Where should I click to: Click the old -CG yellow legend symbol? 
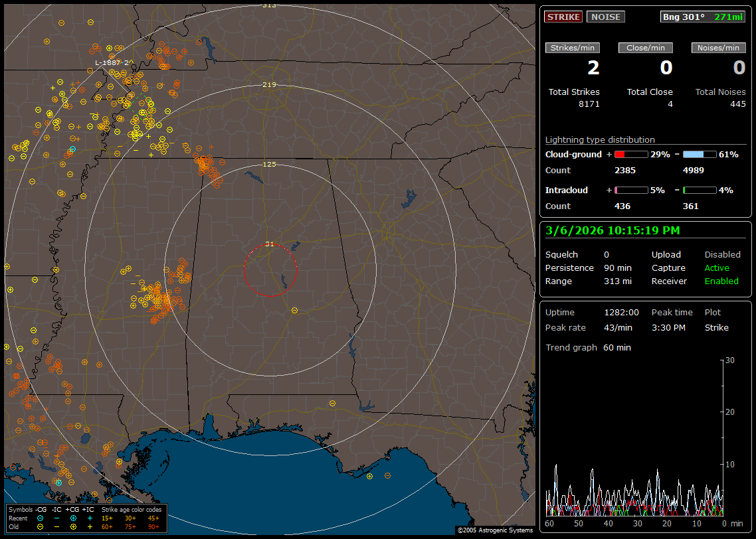[x=40, y=526]
